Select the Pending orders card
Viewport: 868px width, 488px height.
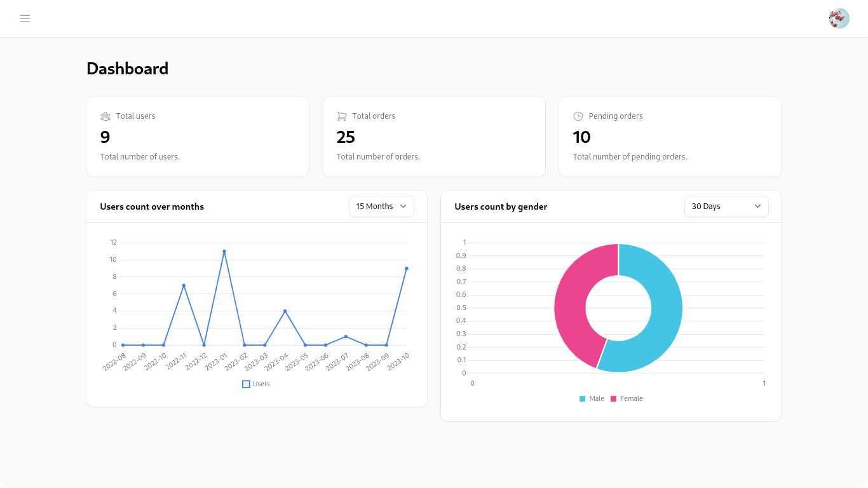click(670, 137)
